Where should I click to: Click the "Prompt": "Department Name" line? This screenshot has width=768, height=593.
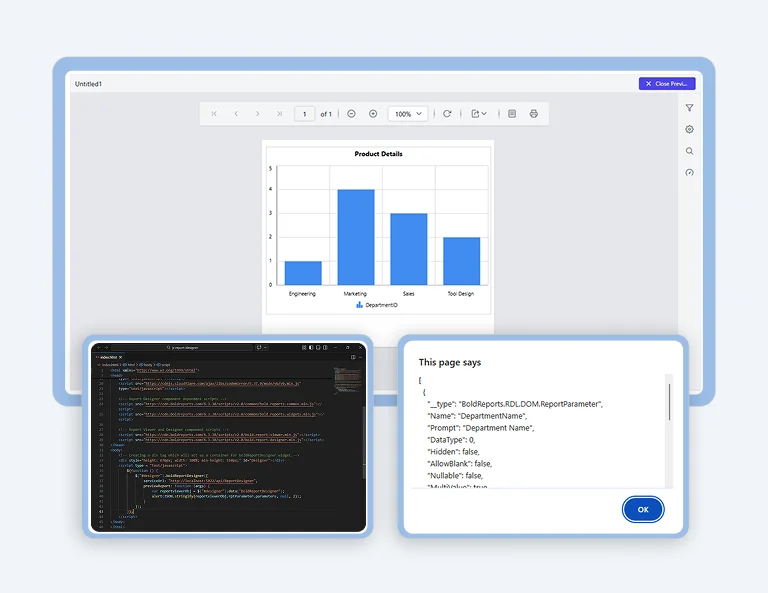[x=480, y=427]
